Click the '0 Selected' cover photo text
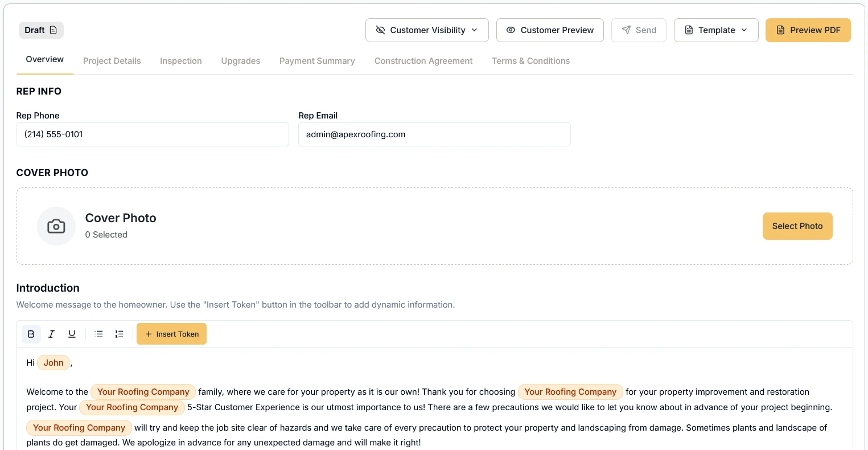Screen dimensions: 868x450 (106, 235)
